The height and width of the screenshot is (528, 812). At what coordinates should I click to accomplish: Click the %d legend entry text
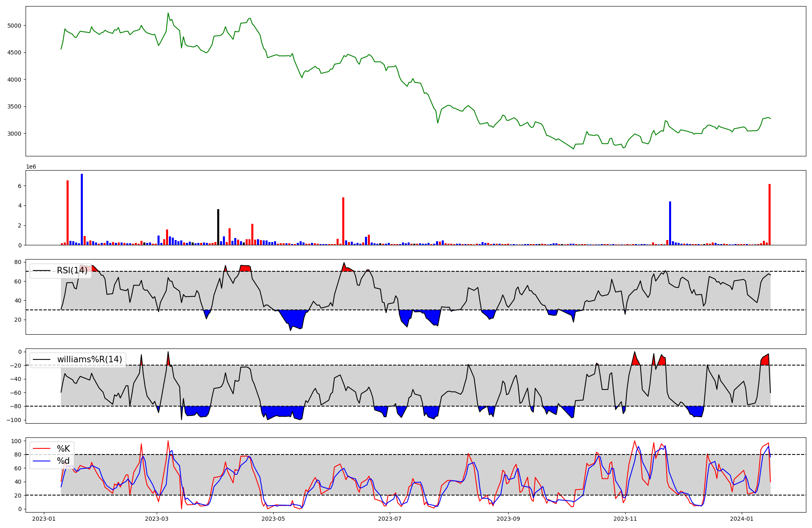(63, 461)
